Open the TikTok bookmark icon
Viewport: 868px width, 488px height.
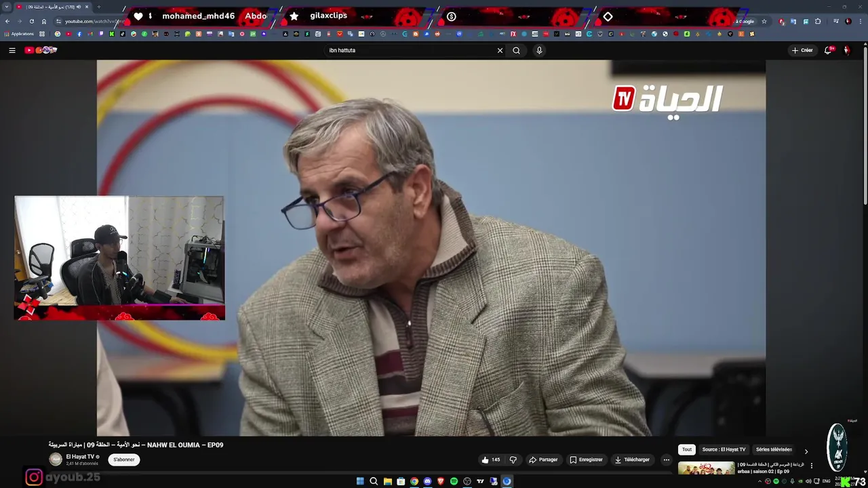[123, 34]
